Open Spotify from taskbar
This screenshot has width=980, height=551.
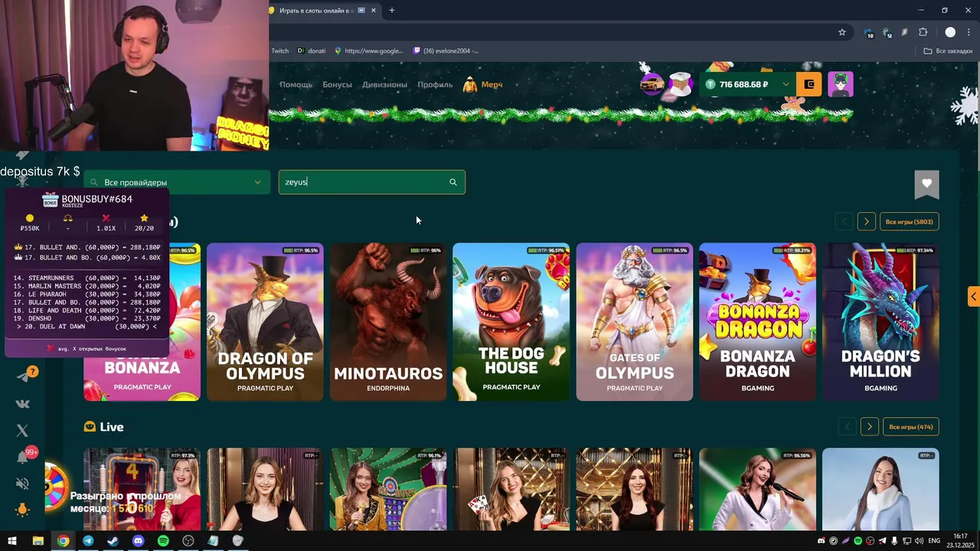(x=163, y=541)
